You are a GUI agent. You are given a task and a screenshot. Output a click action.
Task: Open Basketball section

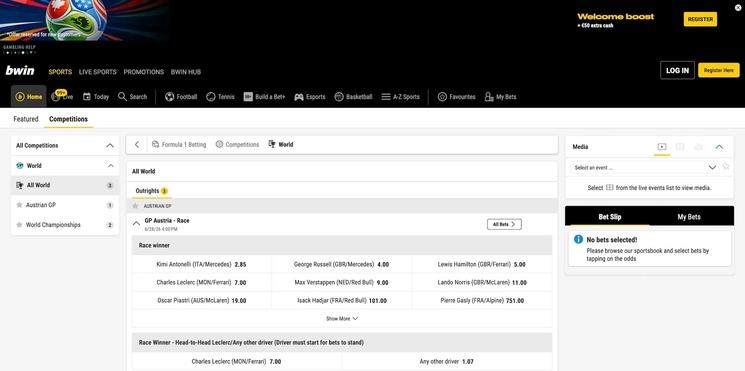point(353,96)
